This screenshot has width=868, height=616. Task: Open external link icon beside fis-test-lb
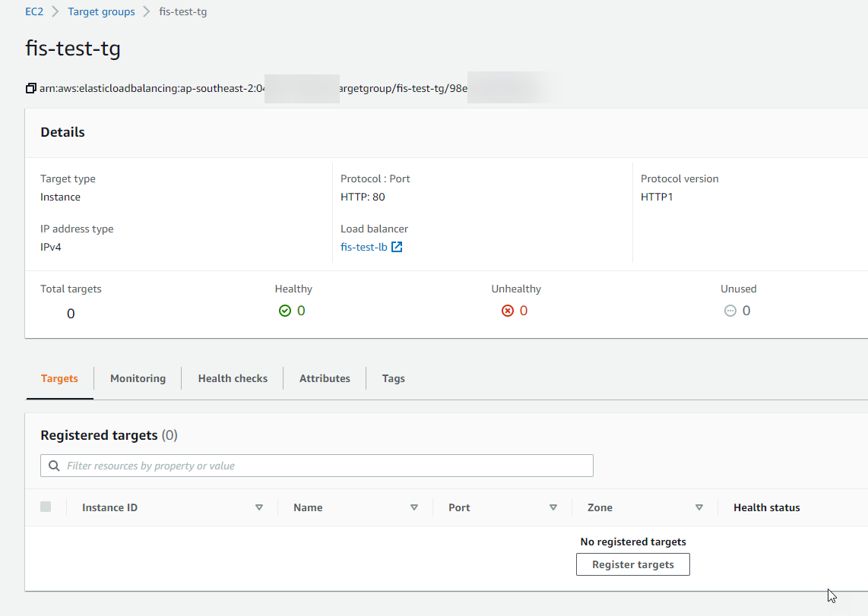point(397,247)
